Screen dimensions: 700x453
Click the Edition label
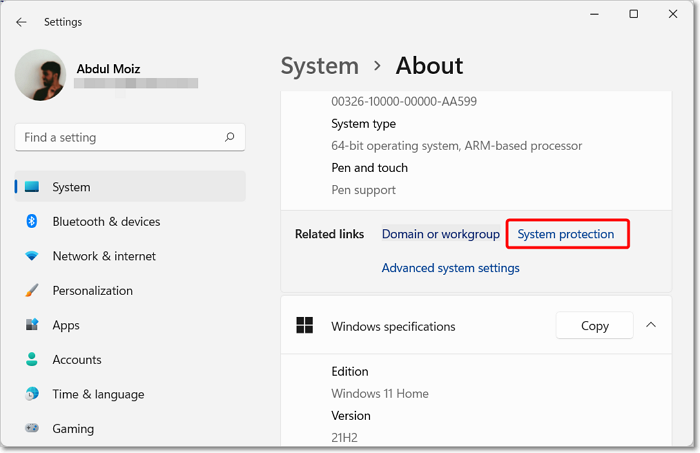tap(350, 371)
